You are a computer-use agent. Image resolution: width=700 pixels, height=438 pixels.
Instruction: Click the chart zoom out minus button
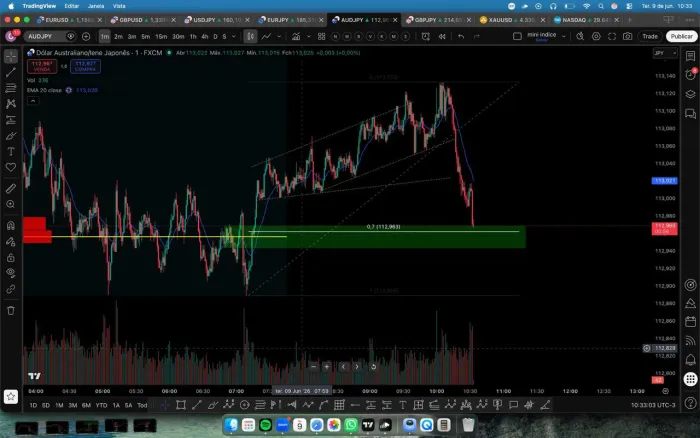313,367
